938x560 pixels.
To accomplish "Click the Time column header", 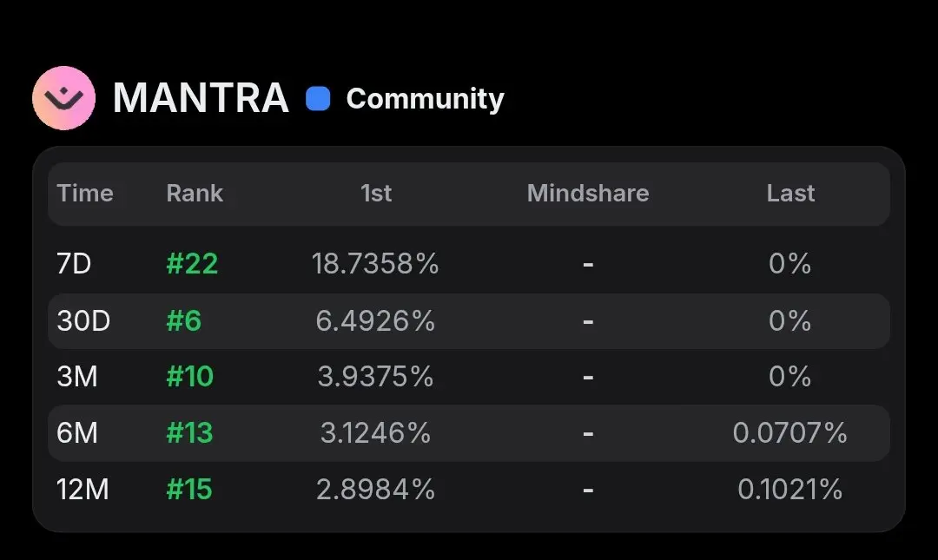I will point(85,194).
